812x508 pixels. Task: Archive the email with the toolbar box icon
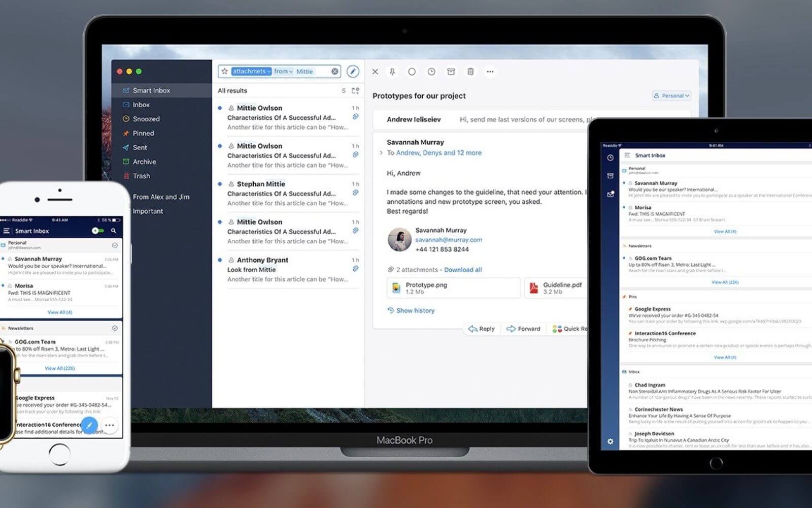click(x=451, y=72)
